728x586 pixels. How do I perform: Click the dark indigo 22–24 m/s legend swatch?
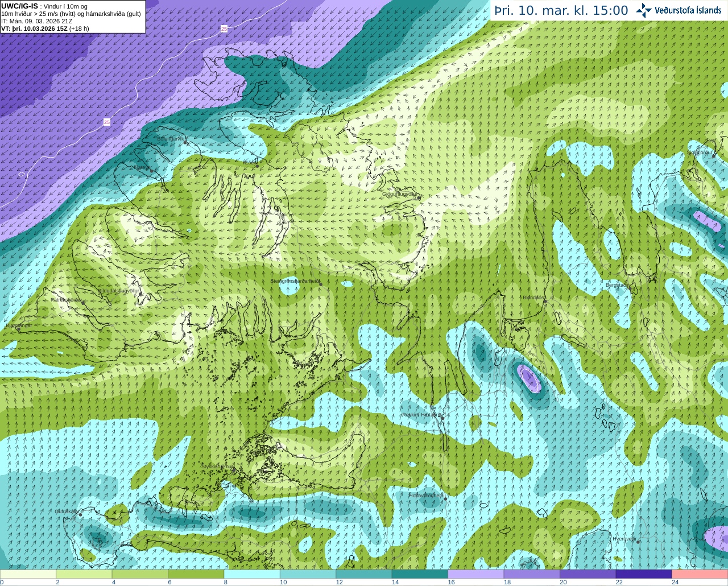pos(644,574)
